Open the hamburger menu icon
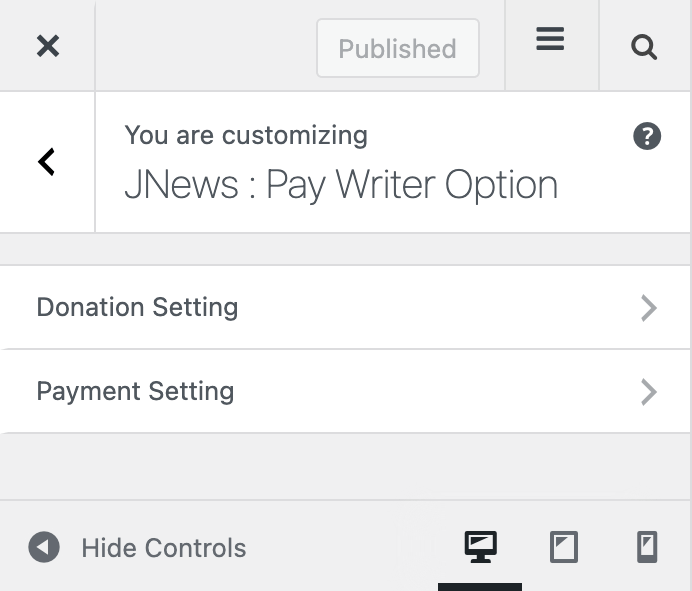This screenshot has width=692, height=591. (x=550, y=40)
